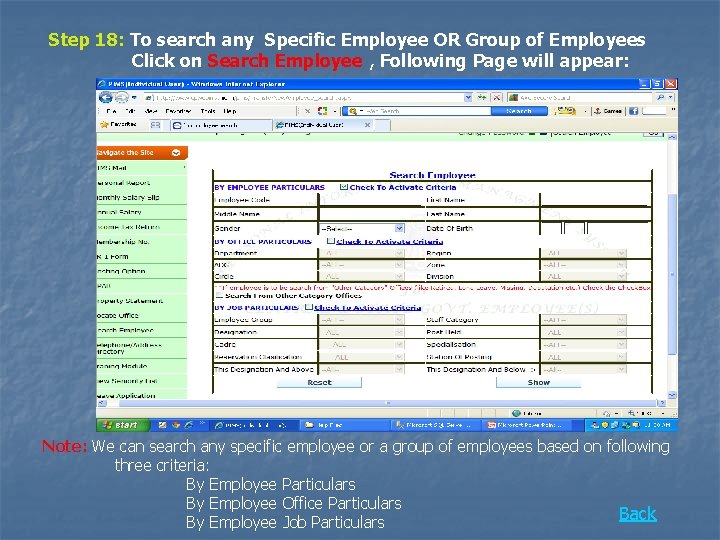The height and width of the screenshot is (540, 720).
Task: Open the Division dropdown
Action: 584,276
